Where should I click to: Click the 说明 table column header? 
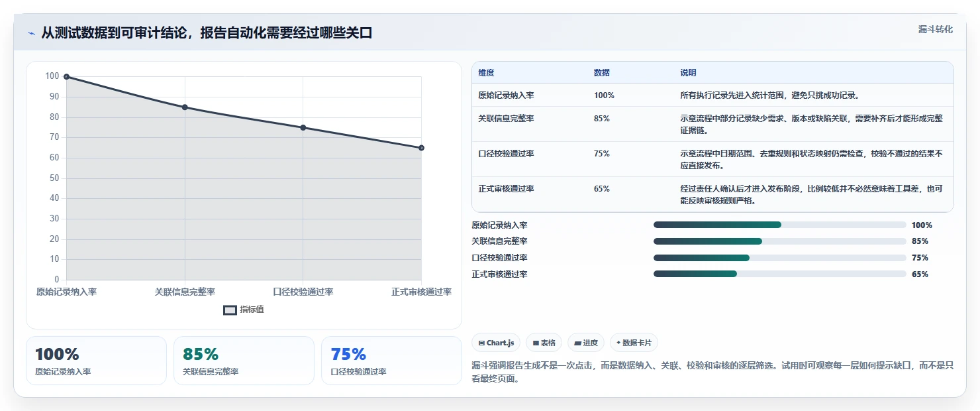coord(688,73)
